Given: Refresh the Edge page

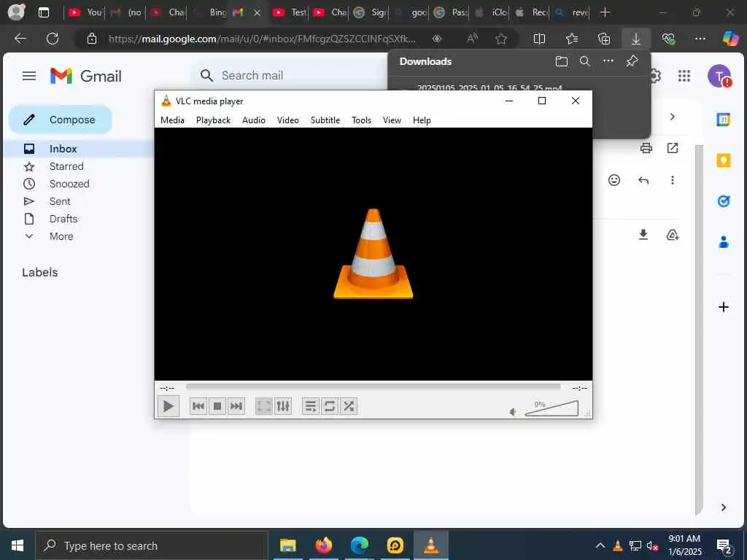Looking at the screenshot, I should 53,39.
